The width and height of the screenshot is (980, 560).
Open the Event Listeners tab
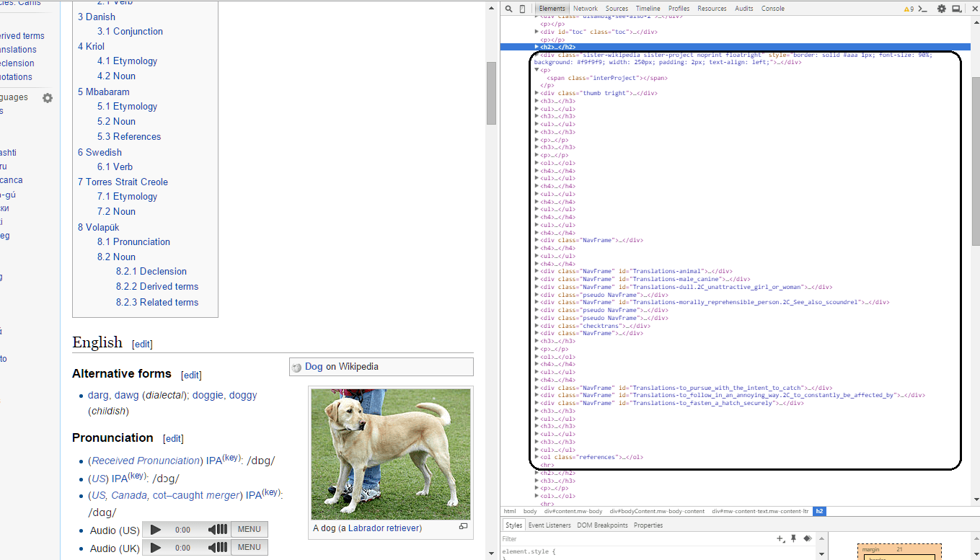(551, 525)
